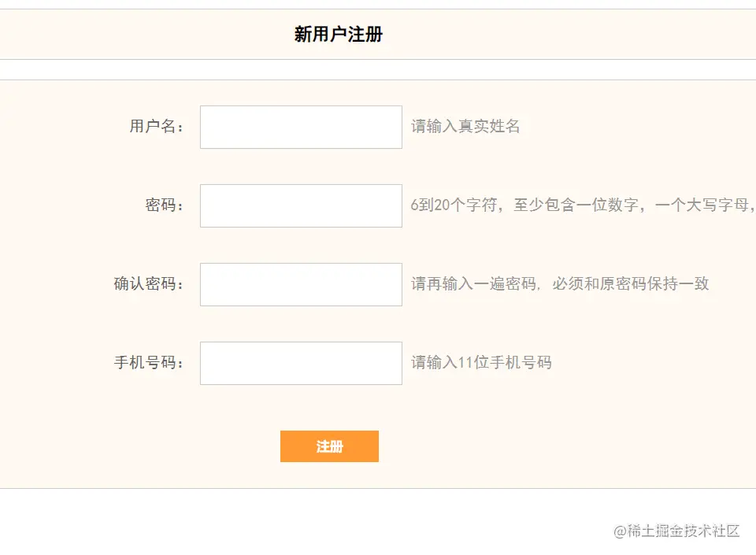
Task: Click blank white area below the form panel
Action: pyautogui.click(x=315, y=521)
